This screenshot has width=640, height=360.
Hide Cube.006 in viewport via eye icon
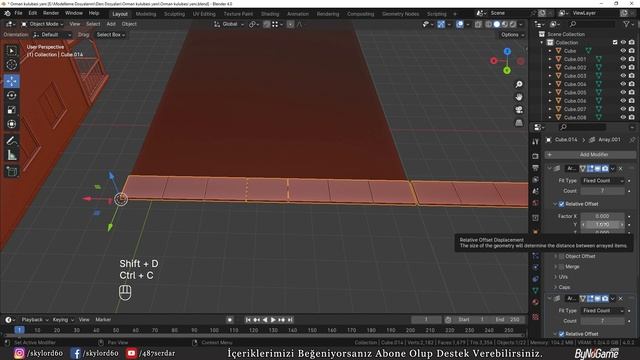623,101
